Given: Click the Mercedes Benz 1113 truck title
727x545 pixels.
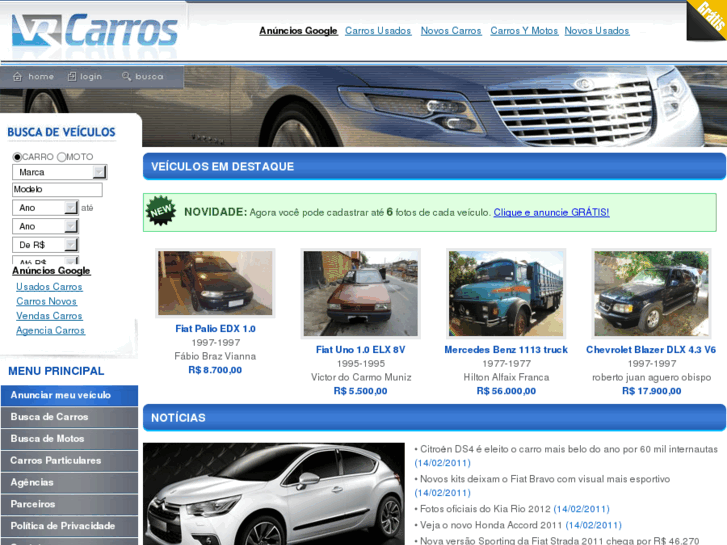Looking at the screenshot, I should (x=506, y=349).
